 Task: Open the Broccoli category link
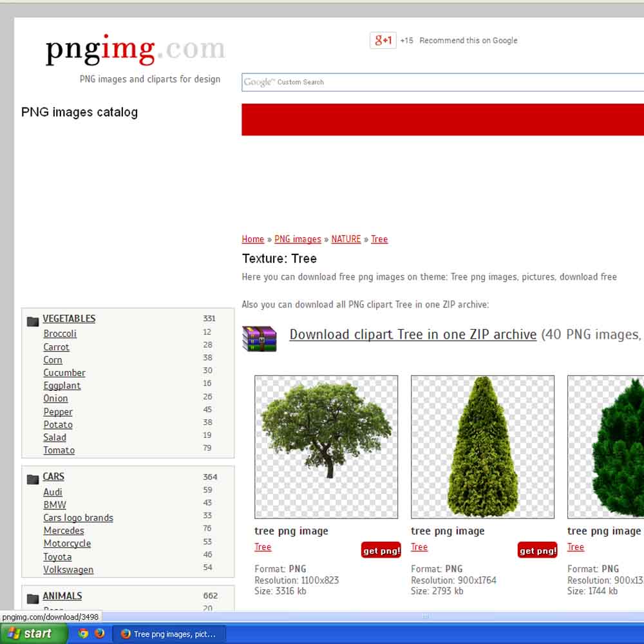click(x=60, y=334)
